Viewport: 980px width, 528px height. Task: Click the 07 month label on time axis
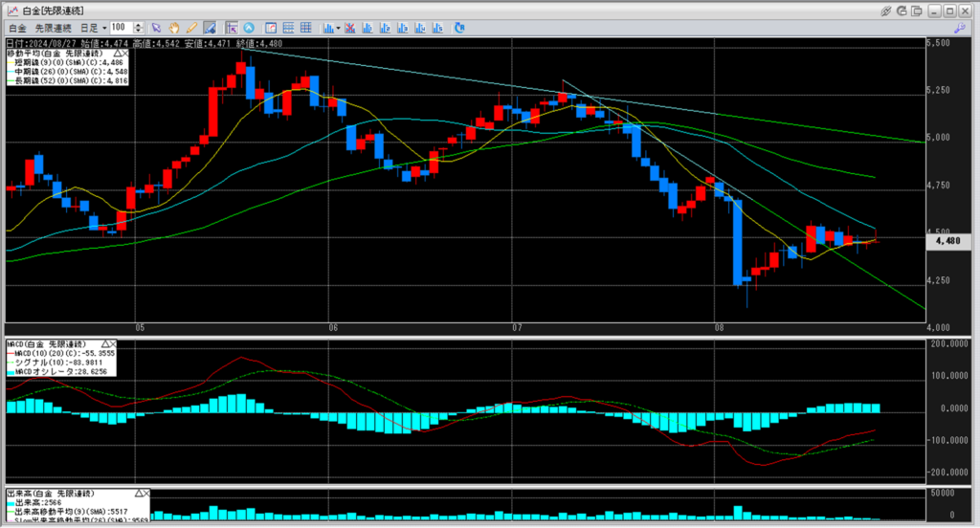pyautogui.click(x=517, y=328)
